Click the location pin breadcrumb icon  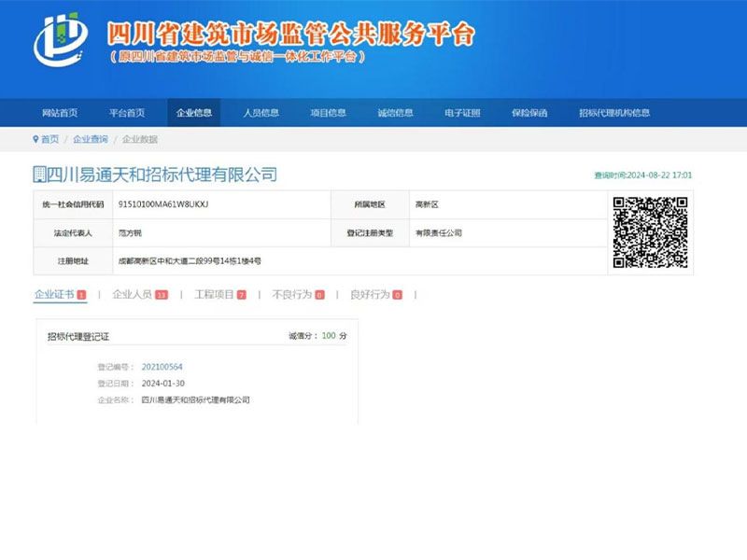click(x=36, y=139)
